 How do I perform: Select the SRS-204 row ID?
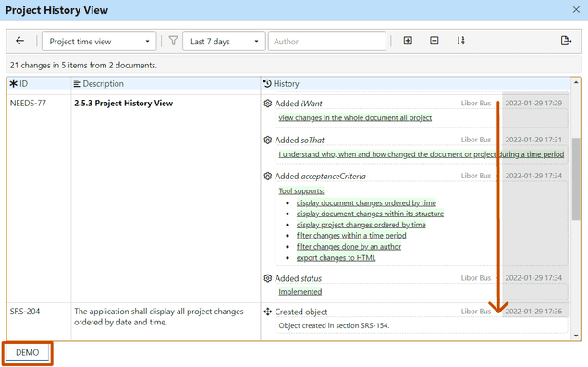25,312
